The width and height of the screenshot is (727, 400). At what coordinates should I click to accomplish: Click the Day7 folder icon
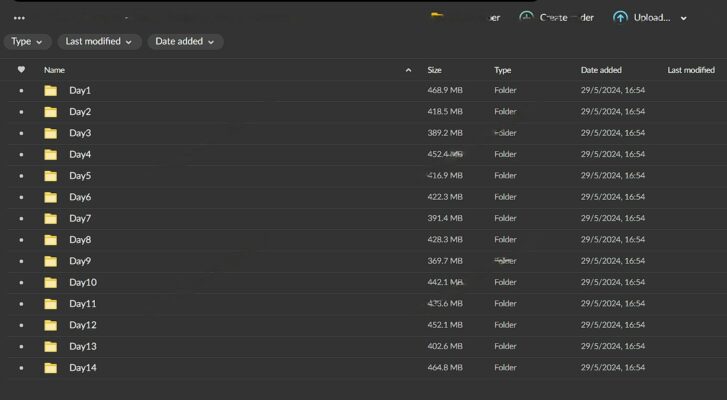[50, 219]
